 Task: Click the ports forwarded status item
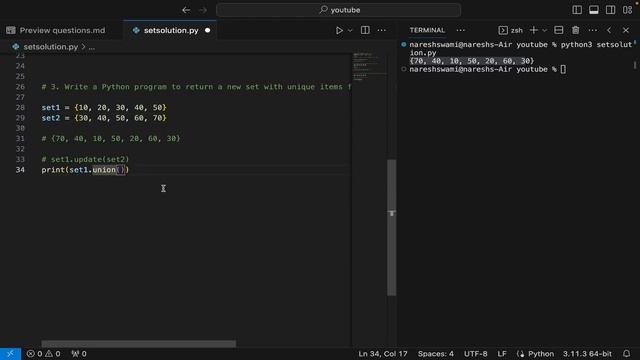point(79,354)
